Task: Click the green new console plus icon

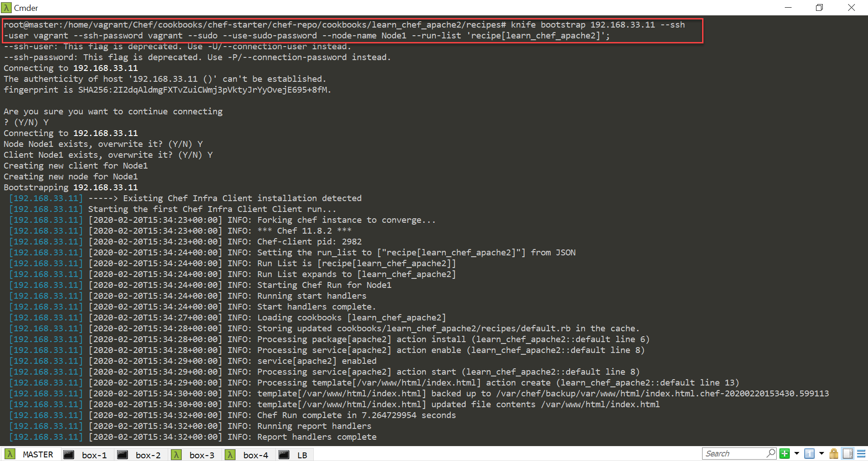Action: (x=785, y=454)
